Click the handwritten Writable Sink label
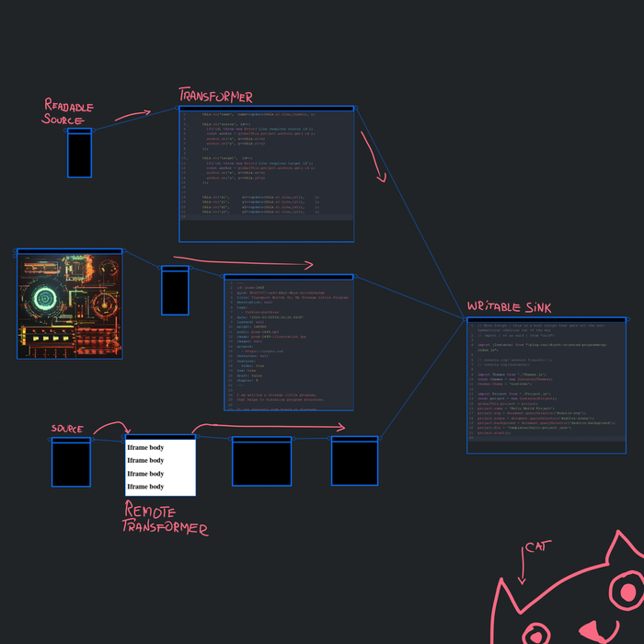644x644 pixels. 509,306
